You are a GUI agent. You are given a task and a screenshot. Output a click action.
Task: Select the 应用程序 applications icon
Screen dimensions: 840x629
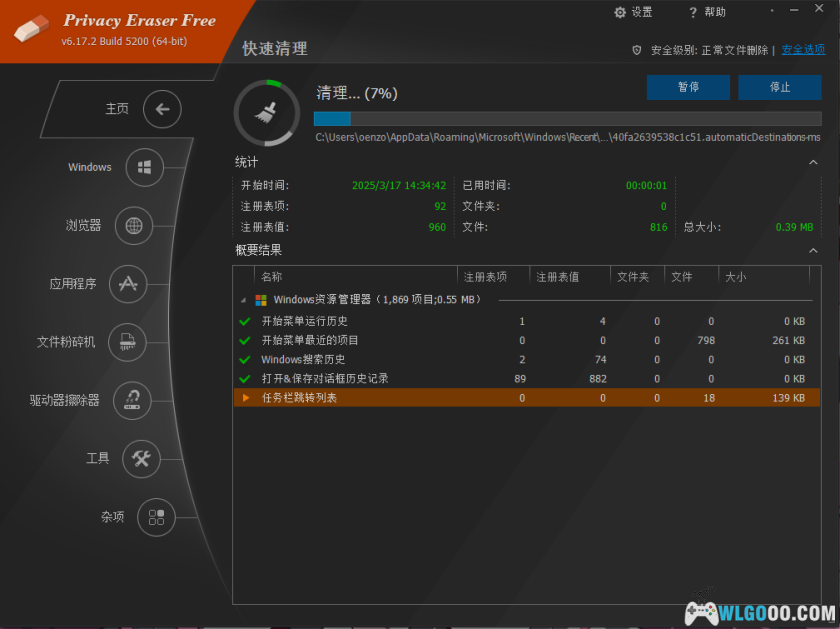click(x=128, y=284)
